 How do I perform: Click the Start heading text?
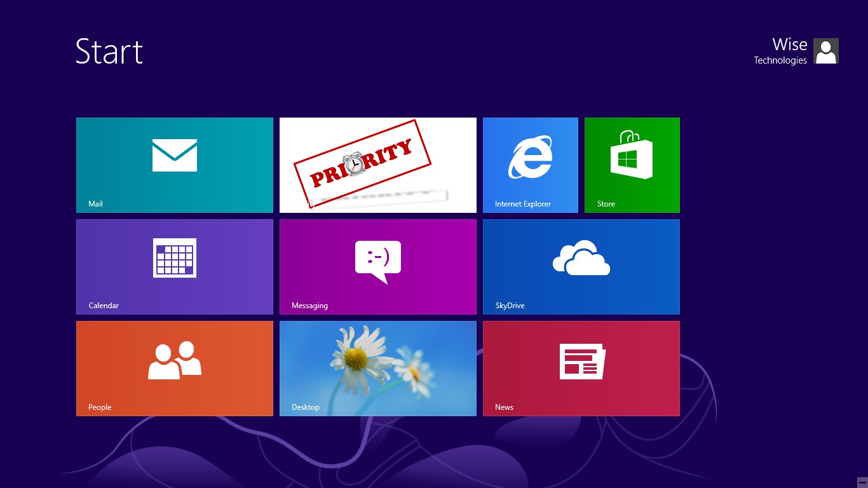pyautogui.click(x=109, y=51)
